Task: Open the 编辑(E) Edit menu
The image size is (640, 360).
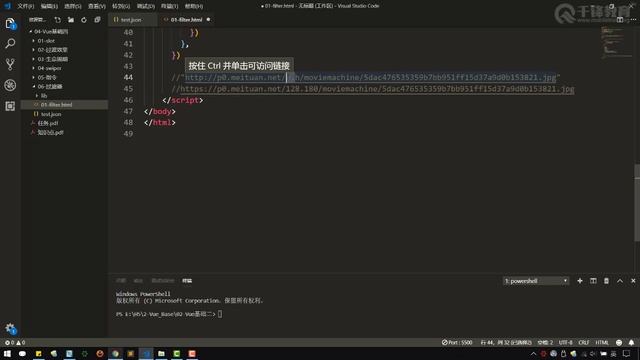Action: [49, 6]
